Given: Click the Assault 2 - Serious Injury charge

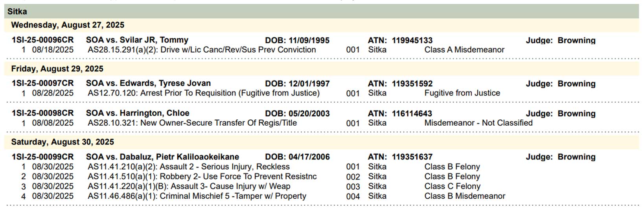Looking at the screenshot, I should coord(189,166).
